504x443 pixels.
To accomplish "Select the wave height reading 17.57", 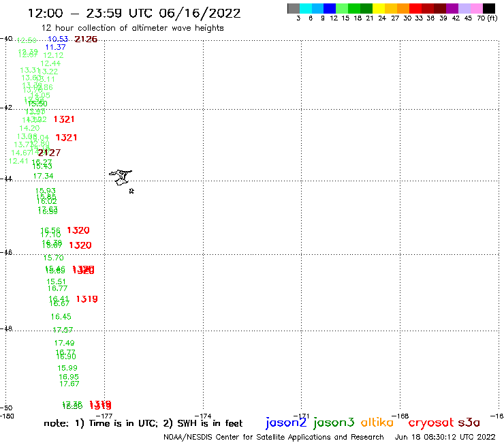I will tap(63, 330).
